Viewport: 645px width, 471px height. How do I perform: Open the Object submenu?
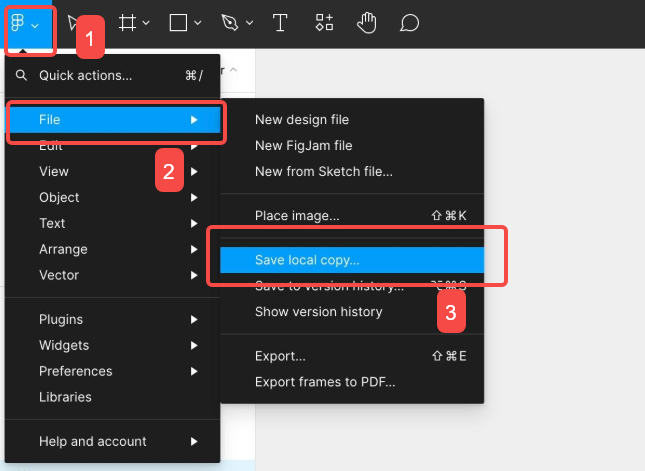pyautogui.click(x=113, y=197)
